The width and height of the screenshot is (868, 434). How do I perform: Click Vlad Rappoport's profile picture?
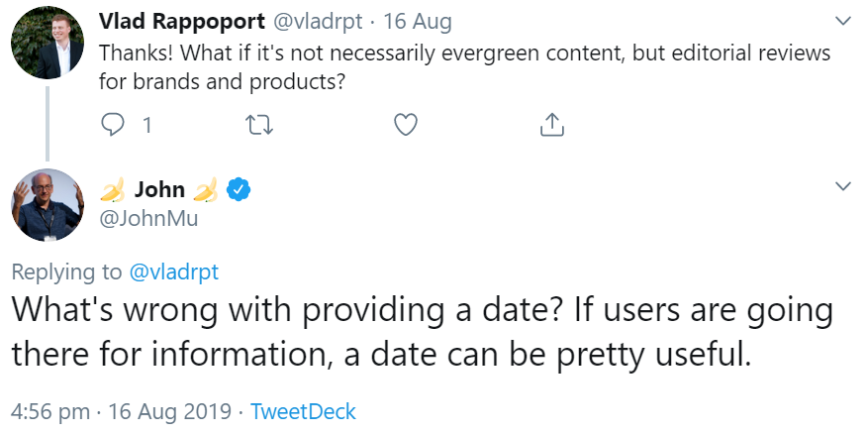click(47, 42)
